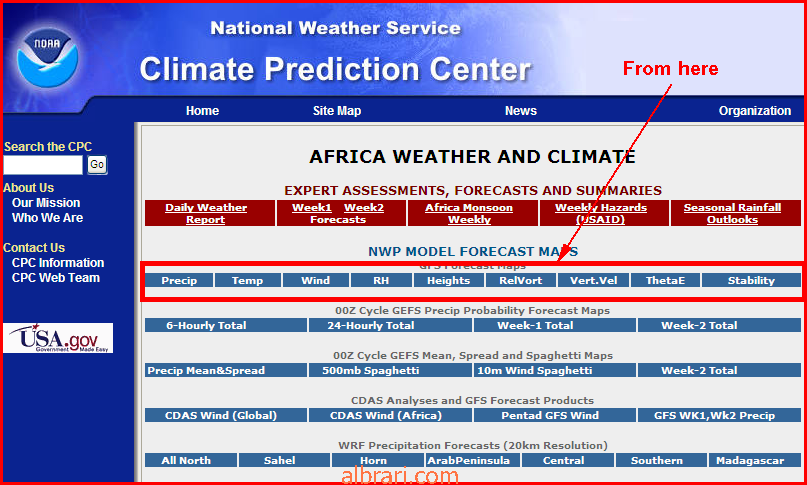Click the NOAA logo icon
Viewport: 807px width, 485px height.
47,58
